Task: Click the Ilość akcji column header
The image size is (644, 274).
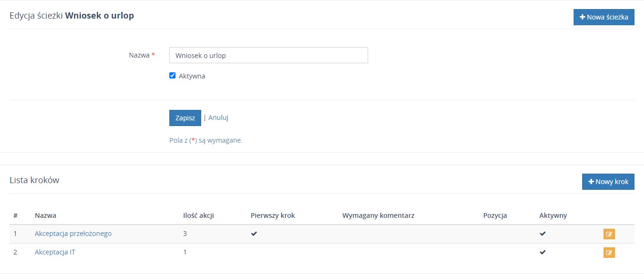Action: coord(198,215)
